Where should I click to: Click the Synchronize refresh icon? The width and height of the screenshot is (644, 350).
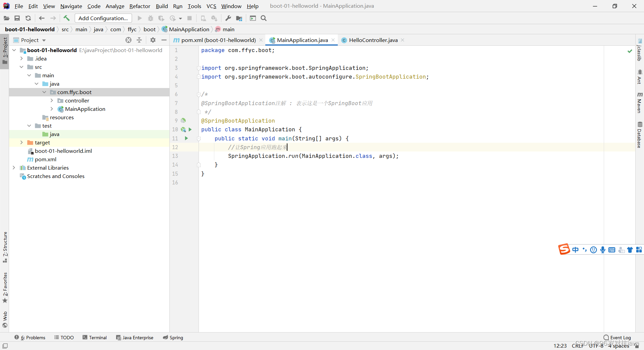pos(28,18)
